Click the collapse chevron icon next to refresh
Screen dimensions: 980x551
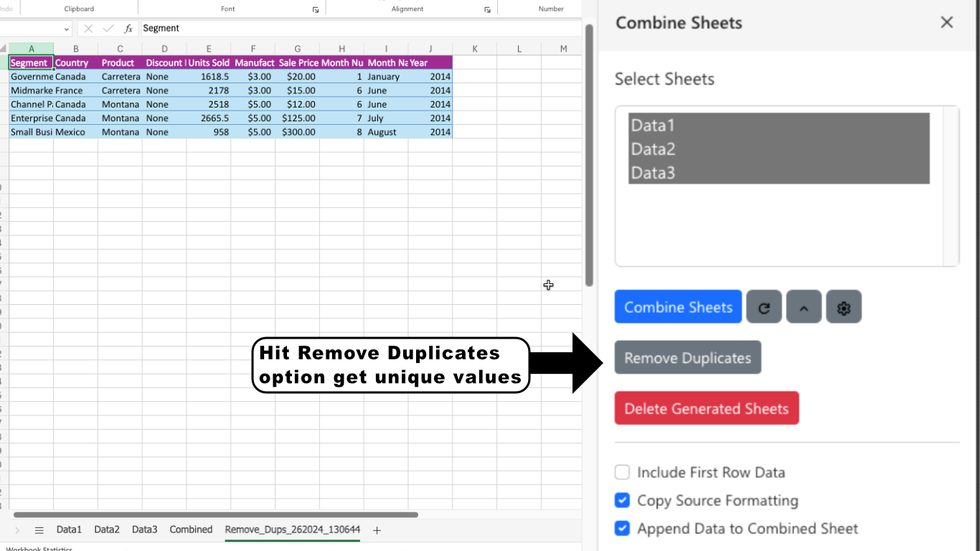point(804,306)
